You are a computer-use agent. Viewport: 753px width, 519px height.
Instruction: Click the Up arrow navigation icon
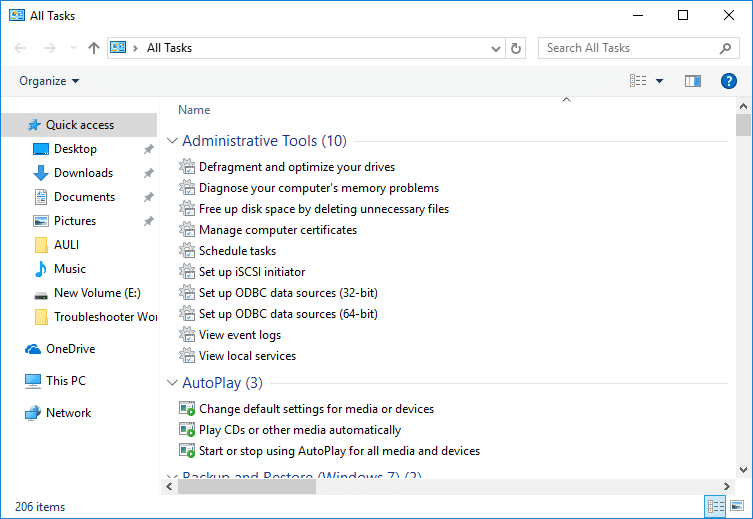94,48
